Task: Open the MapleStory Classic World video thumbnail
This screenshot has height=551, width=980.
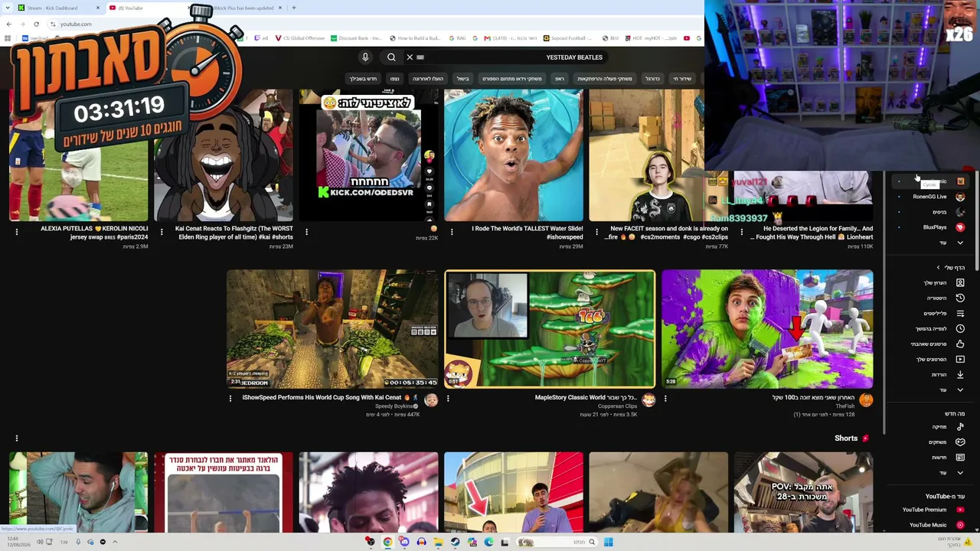Action: pos(550,329)
